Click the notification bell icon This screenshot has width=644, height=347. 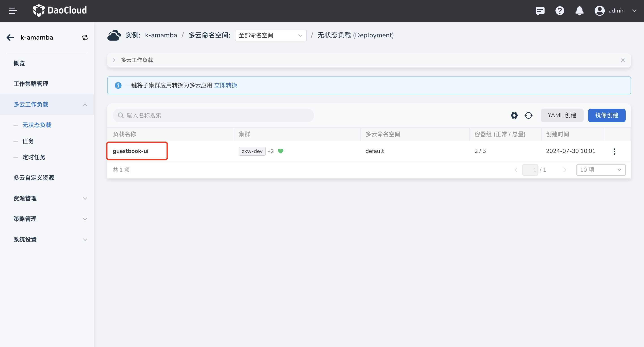[579, 11]
